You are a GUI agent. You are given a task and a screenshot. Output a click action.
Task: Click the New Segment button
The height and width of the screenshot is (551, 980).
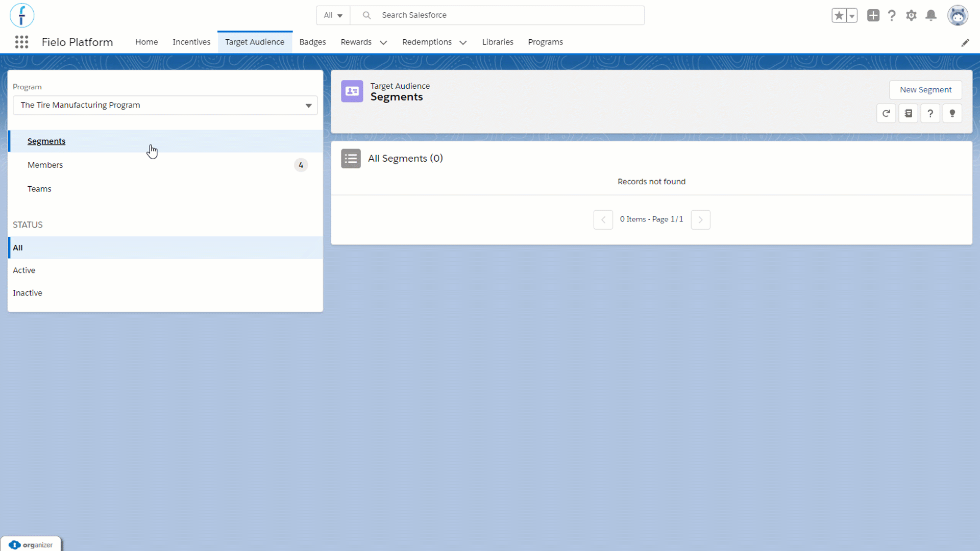pos(925,90)
